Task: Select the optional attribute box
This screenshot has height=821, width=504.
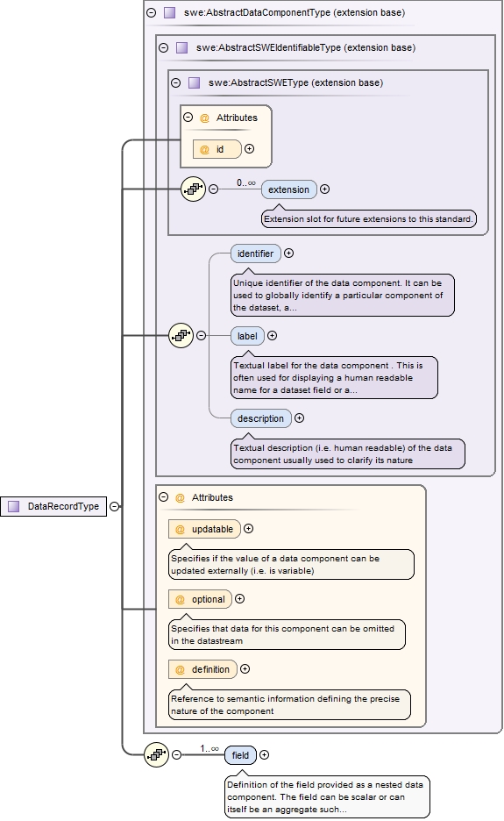Action: click(200, 599)
